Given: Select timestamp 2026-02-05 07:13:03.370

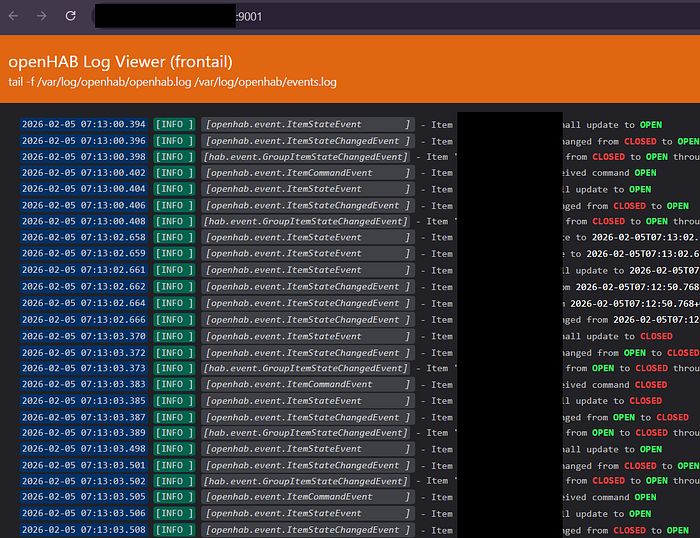Looking at the screenshot, I should (x=84, y=336).
